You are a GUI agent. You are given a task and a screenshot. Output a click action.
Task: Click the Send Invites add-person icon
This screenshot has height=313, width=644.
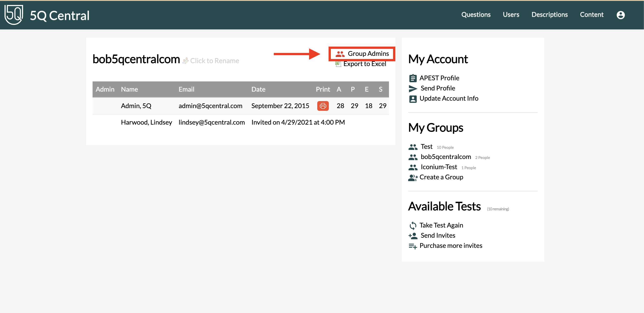tap(413, 236)
